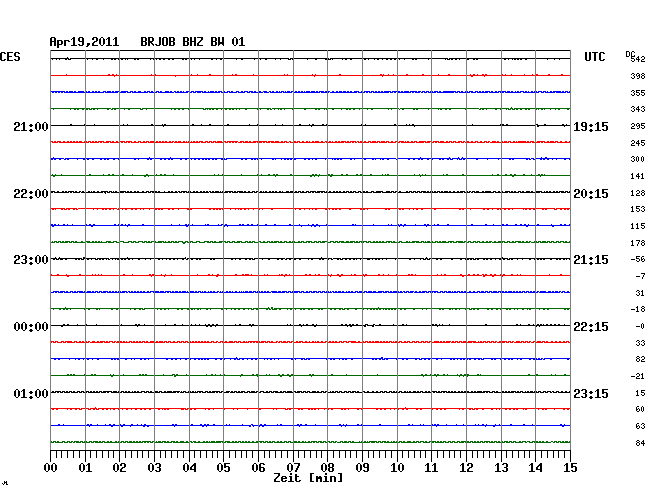650x494 pixels.
Task: Click the 21:00 local time label
Action: pos(31,127)
